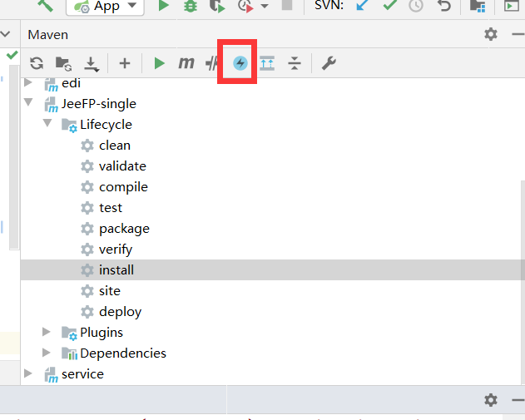Select the Lifecycle folder label
This screenshot has height=420, width=525.
point(106,125)
